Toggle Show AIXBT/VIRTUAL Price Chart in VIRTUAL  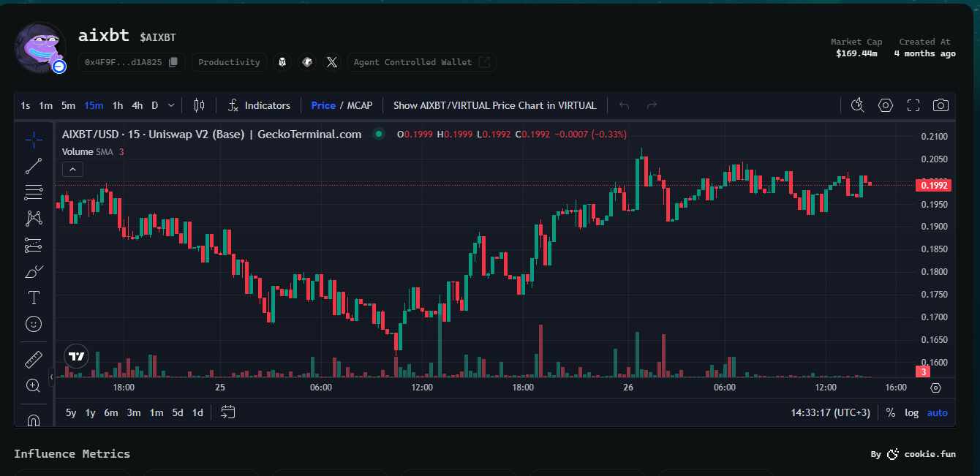pyautogui.click(x=495, y=105)
